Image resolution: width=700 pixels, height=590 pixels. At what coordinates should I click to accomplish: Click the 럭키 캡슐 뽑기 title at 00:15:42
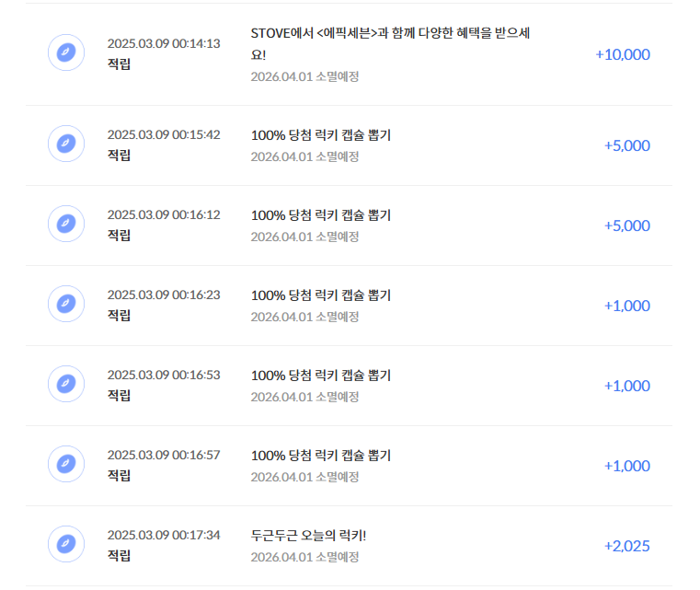320,135
